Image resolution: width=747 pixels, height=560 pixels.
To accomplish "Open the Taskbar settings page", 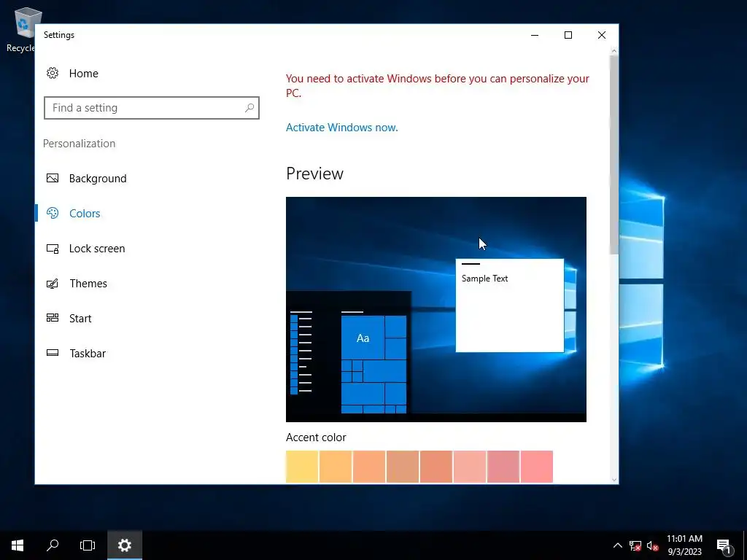I will pos(88,354).
